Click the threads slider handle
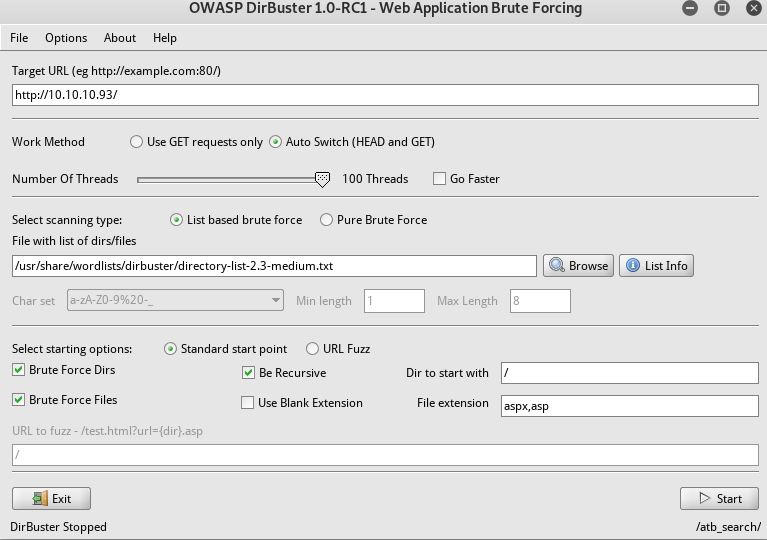Screen dimensions: 767x540 click(x=322, y=180)
